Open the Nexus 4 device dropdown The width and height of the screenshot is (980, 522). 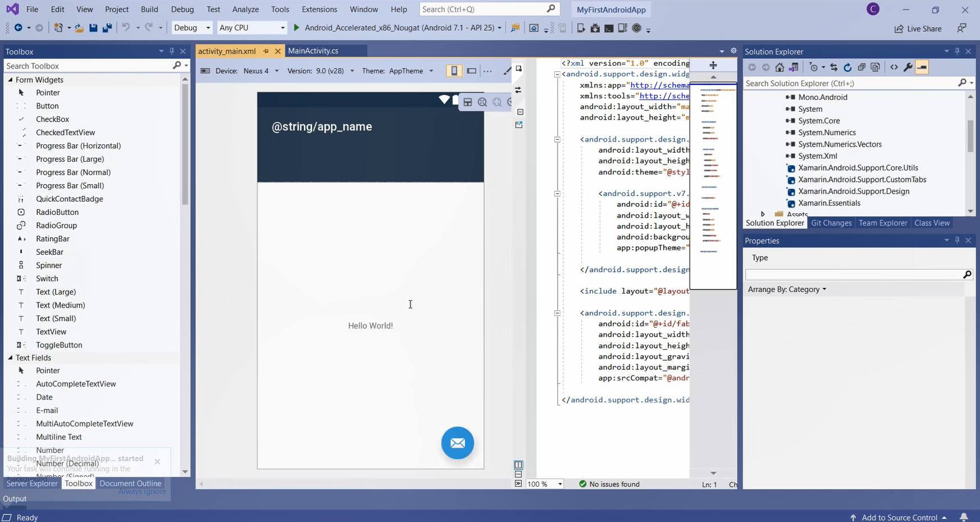tap(261, 71)
